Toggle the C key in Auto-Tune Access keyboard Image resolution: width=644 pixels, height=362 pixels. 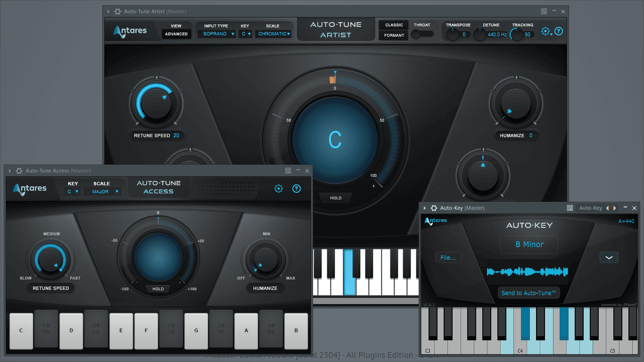21,331
